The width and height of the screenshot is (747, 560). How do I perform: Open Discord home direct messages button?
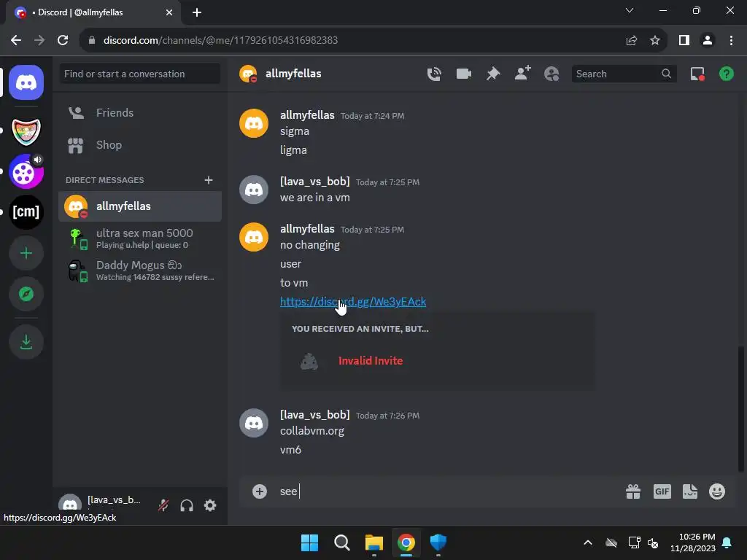(26, 82)
